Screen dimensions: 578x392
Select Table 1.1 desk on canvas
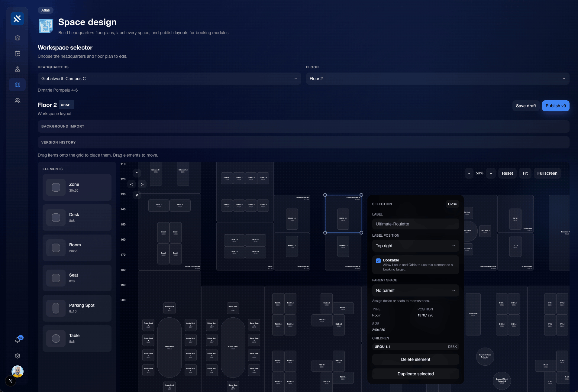click(227, 178)
